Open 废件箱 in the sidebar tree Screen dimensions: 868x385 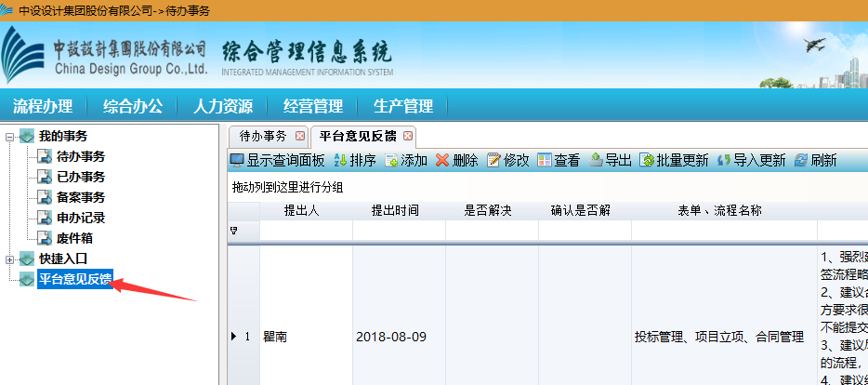pos(73,238)
